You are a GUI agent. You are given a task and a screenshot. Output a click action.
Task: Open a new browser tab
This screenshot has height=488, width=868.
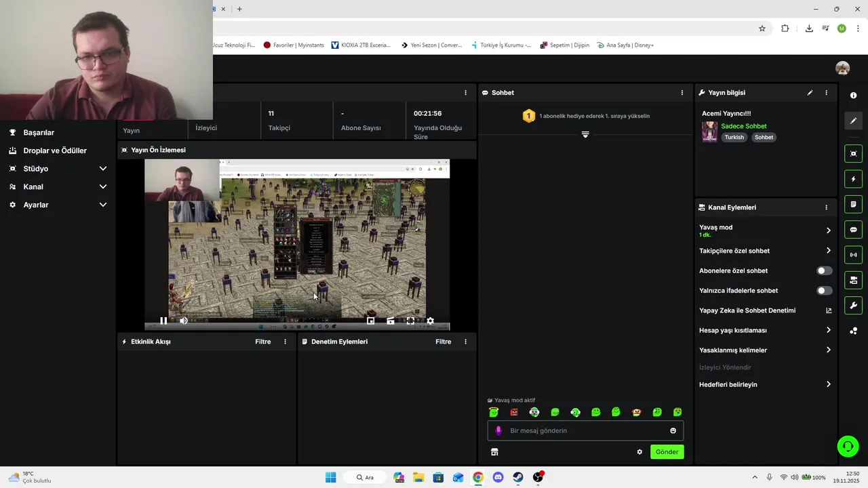[x=239, y=9]
